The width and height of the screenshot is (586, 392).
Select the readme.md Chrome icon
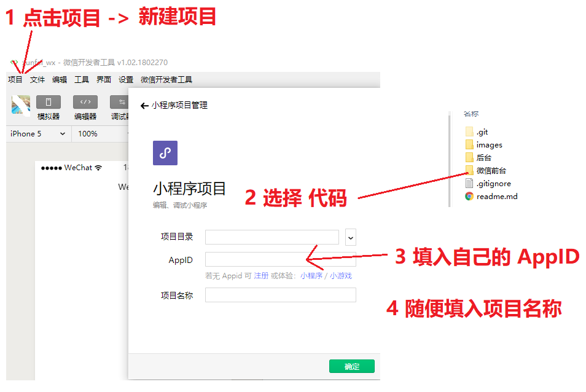click(469, 196)
